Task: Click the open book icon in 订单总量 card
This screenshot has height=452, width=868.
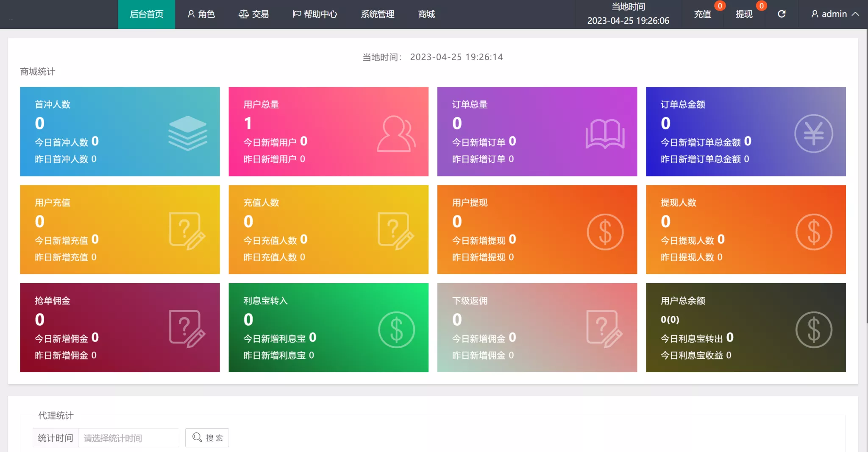Action: tap(605, 134)
